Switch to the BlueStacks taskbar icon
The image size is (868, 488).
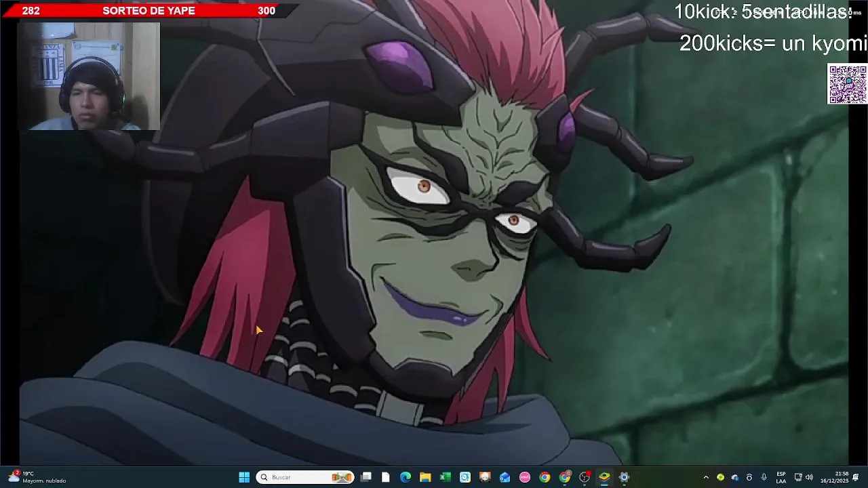pyautogui.click(x=604, y=477)
